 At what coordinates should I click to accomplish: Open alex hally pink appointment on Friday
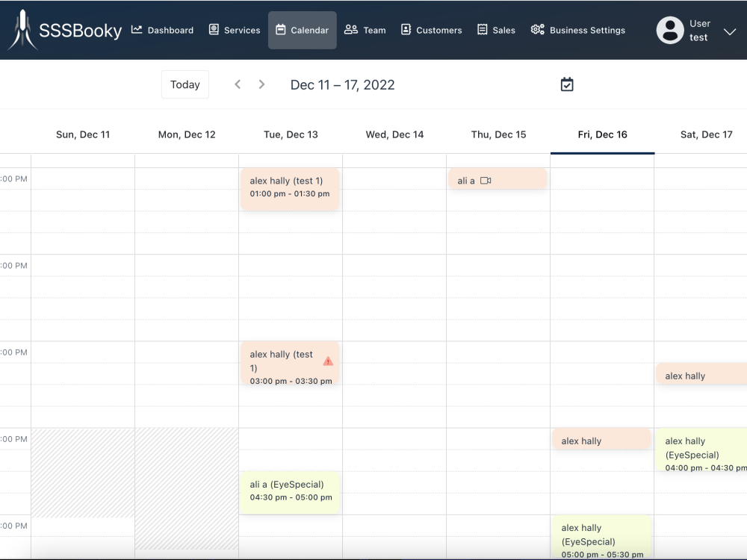[601, 438]
